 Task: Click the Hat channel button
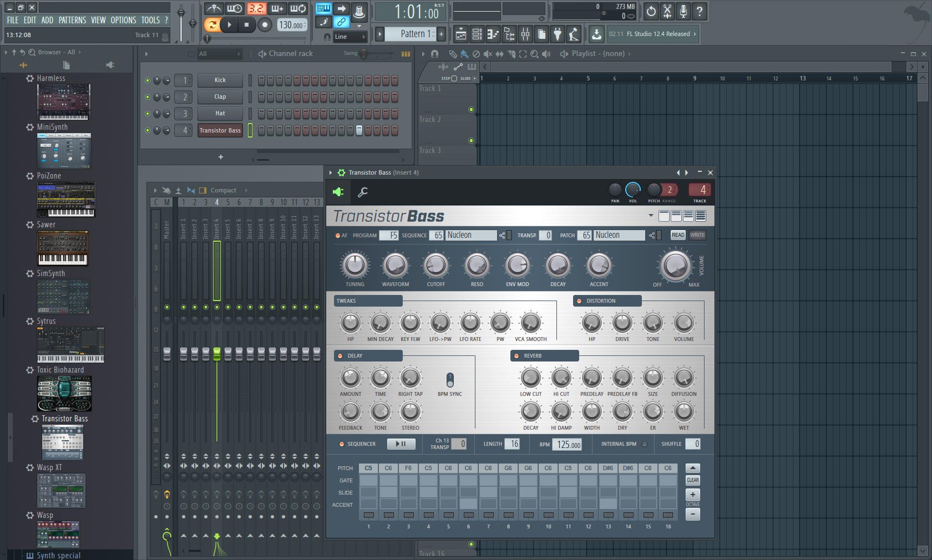pos(220,113)
